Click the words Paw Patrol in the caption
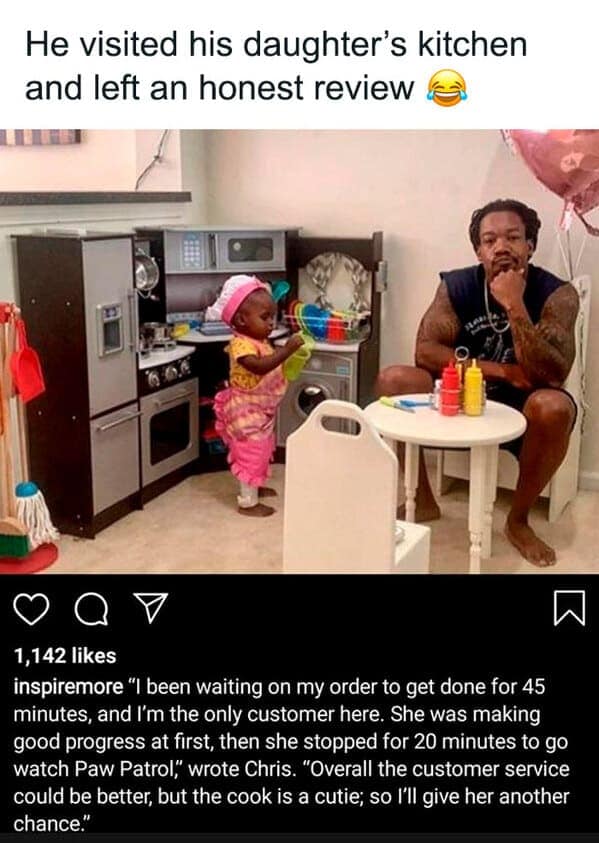Viewport: 599px width, 843px height. (130, 769)
